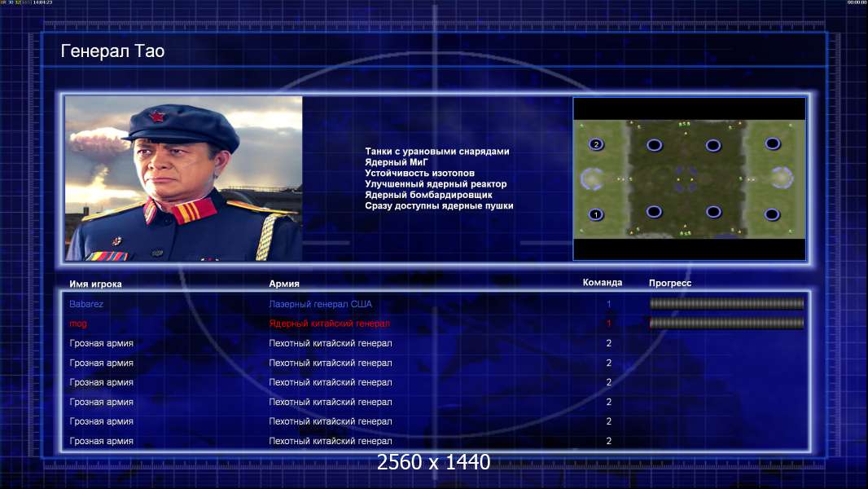
Task: Click the 'Прогресс' column header
Action: (x=670, y=283)
